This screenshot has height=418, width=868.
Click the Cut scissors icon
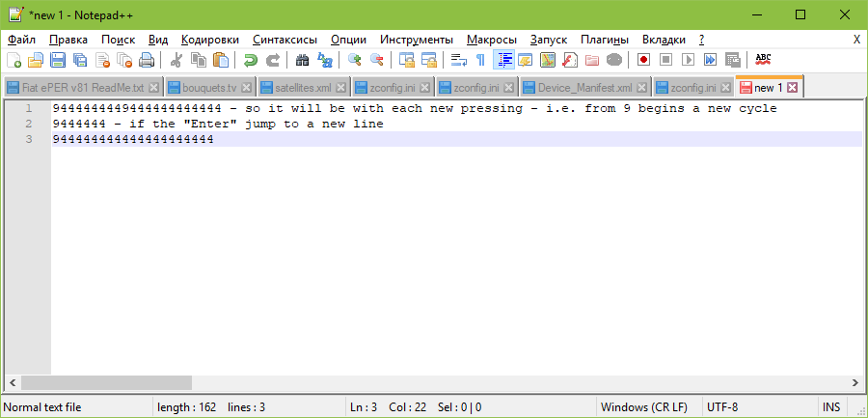176,60
